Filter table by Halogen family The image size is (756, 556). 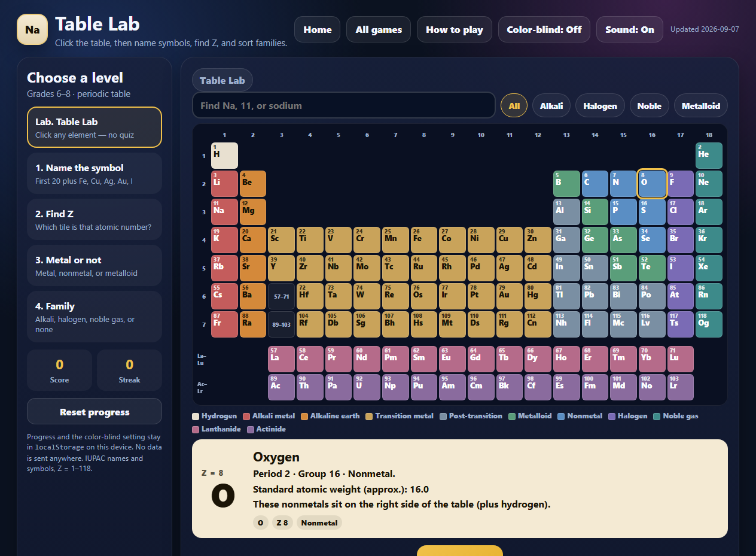click(x=600, y=106)
